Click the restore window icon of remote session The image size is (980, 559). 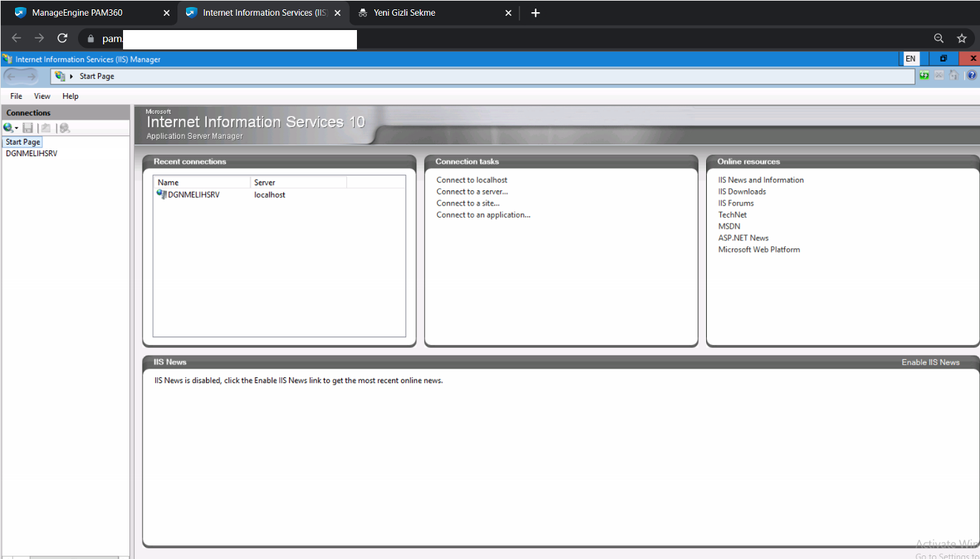coord(944,59)
